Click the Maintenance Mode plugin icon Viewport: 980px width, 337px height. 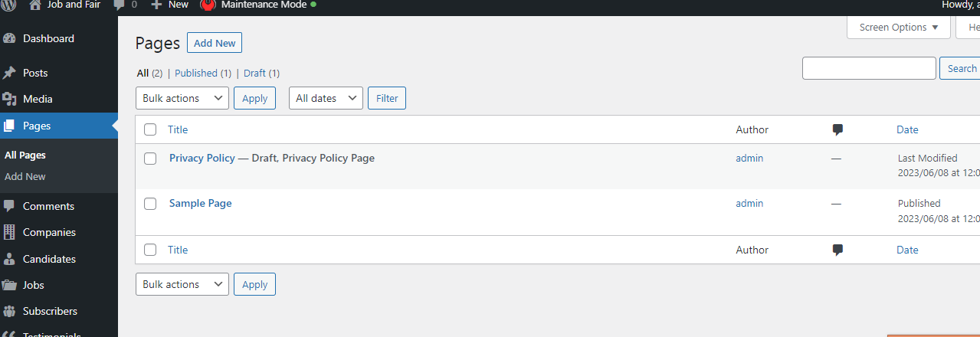coord(207,5)
